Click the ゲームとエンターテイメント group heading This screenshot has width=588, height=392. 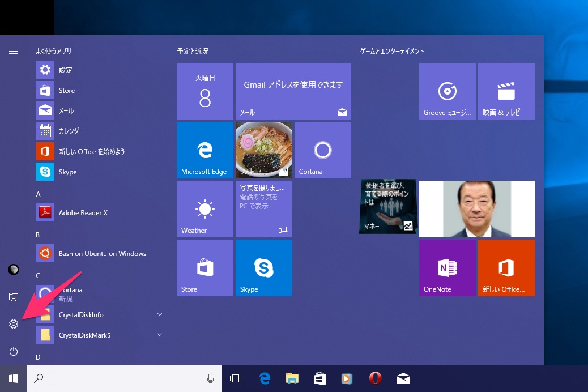pyautogui.click(x=392, y=52)
